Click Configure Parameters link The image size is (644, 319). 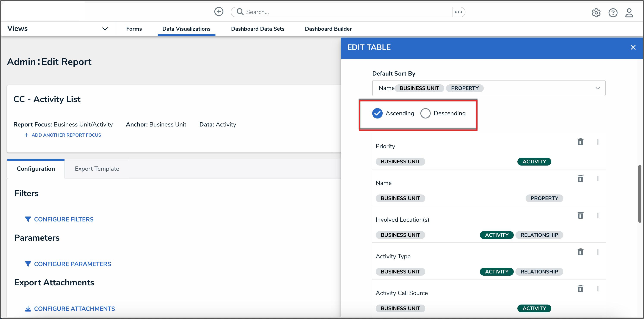coord(72,264)
